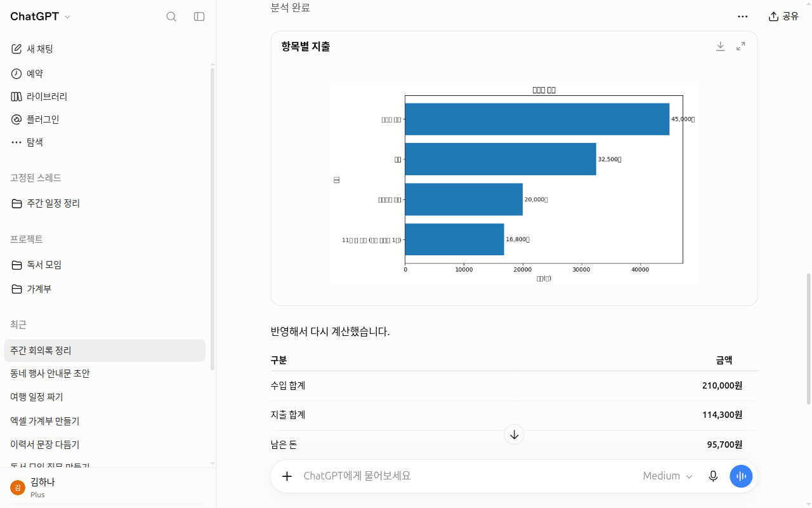Open the ChatGPT model selector dropdown
Viewport: 812px width, 508px height.
(41, 17)
